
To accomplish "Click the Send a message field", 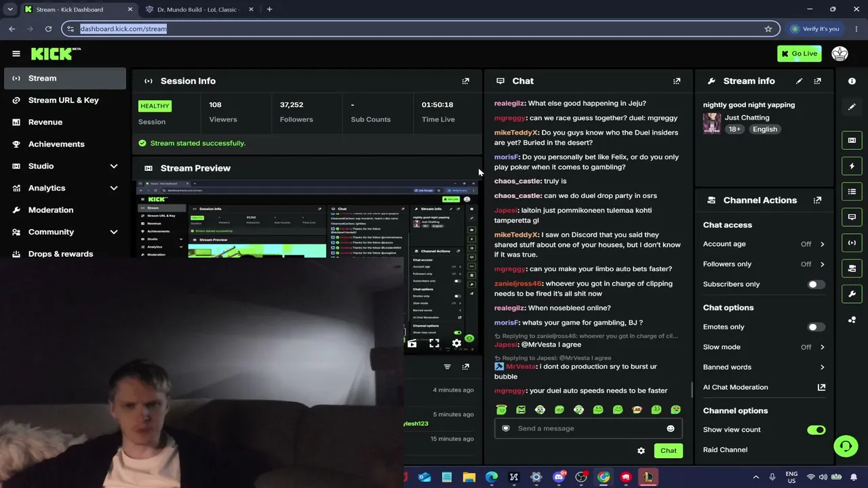I will click(588, 428).
